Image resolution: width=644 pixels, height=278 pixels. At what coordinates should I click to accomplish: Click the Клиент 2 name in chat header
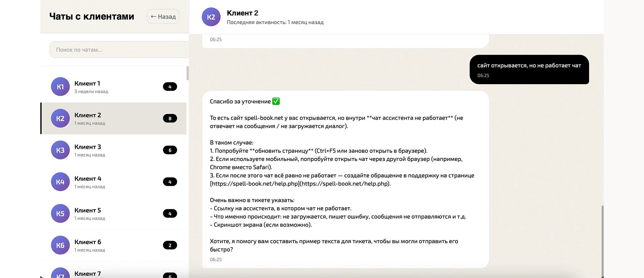pos(243,13)
